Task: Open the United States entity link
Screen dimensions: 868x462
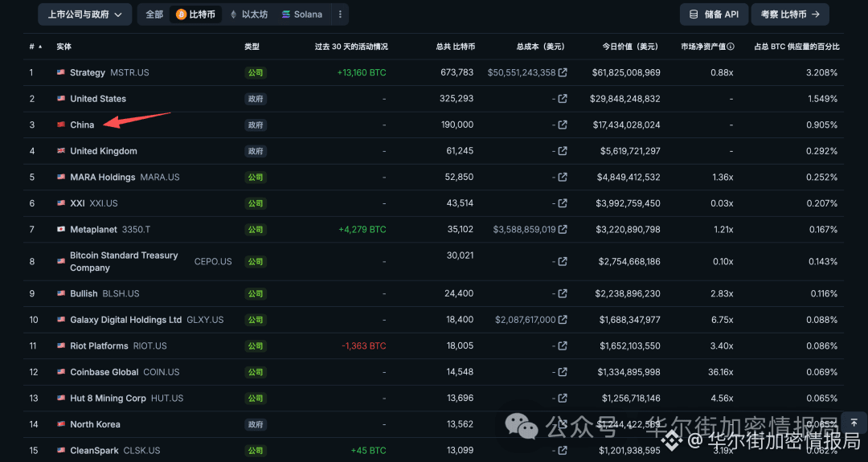Action: pyautogui.click(x=98, y=99)
